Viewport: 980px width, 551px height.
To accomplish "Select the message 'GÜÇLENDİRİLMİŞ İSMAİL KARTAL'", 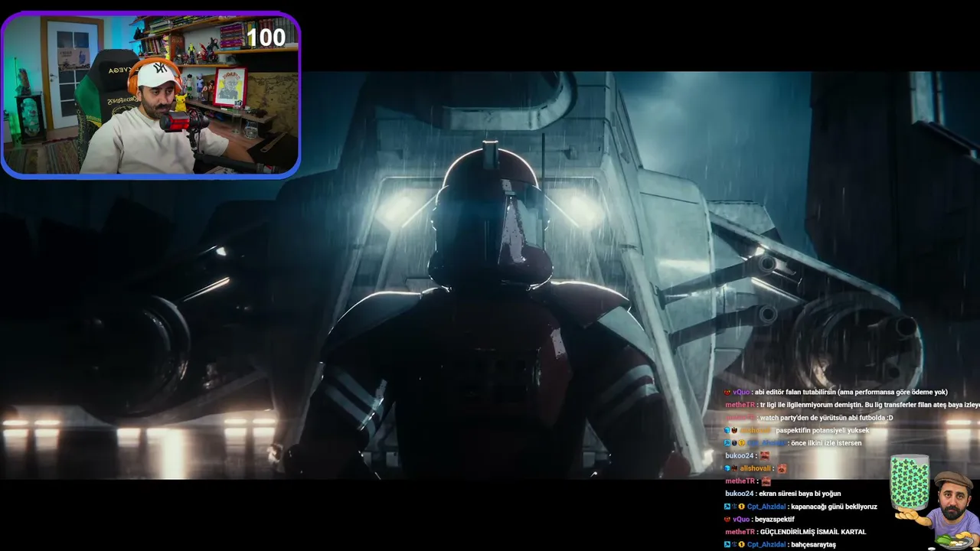I will (813, 532).
